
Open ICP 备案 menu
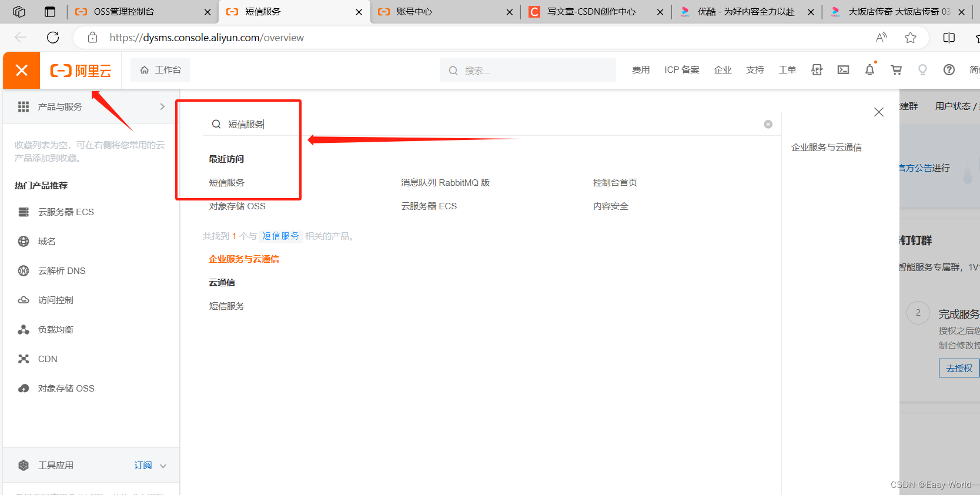[682, 70]
